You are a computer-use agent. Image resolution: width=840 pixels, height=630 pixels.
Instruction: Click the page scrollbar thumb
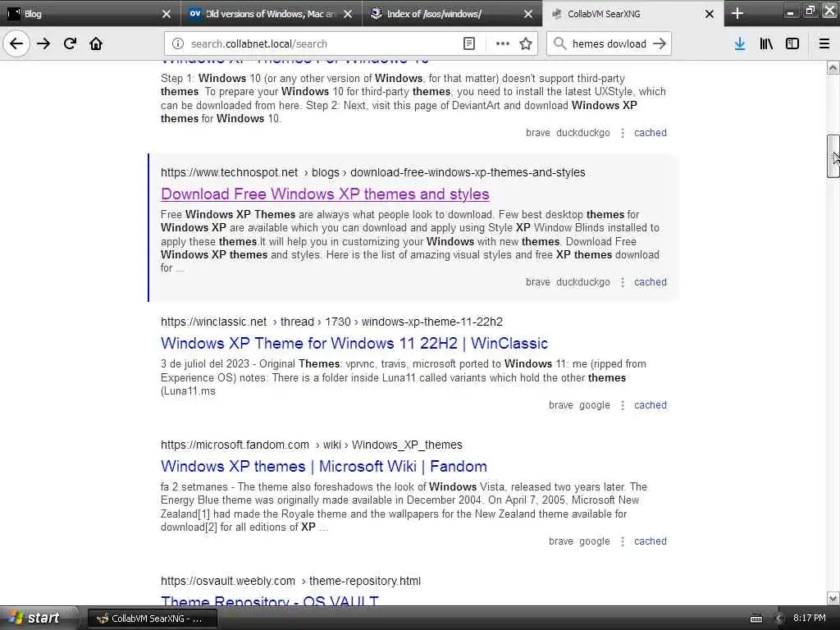click(833, 156)
